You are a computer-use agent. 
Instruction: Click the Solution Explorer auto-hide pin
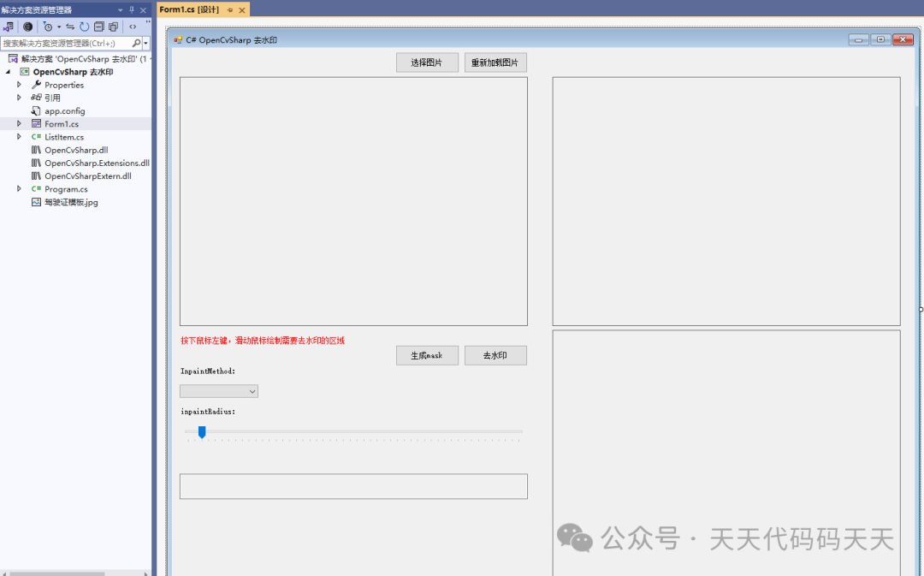coord(132,10)
